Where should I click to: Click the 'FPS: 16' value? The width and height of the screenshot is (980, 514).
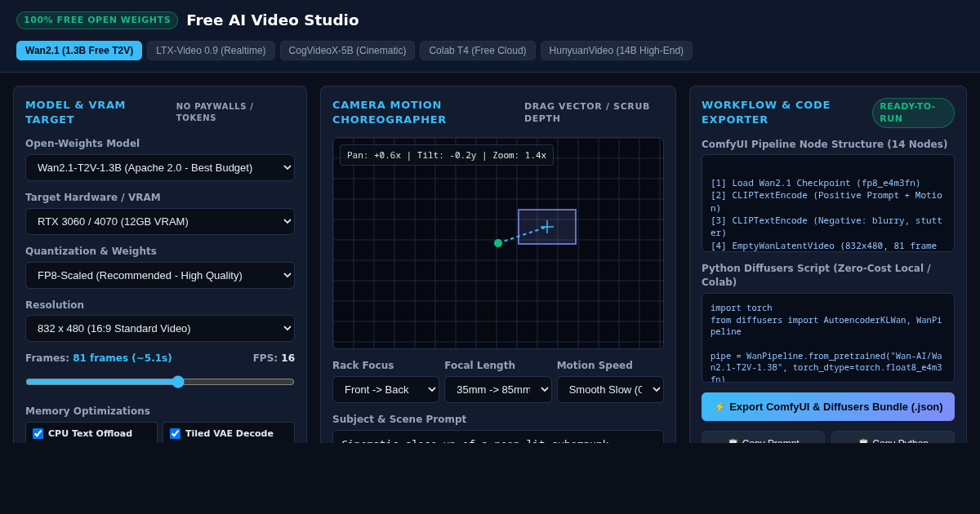coord(274,358)
